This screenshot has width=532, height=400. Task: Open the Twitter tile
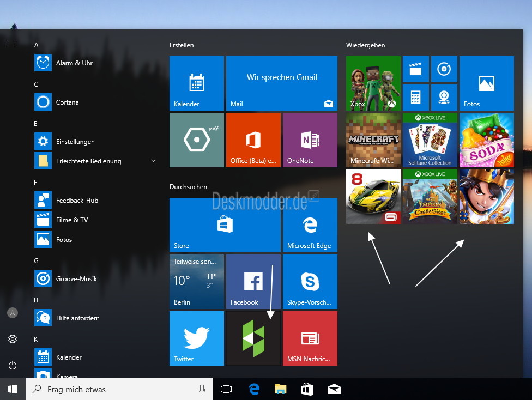click(x=196, y=338)
